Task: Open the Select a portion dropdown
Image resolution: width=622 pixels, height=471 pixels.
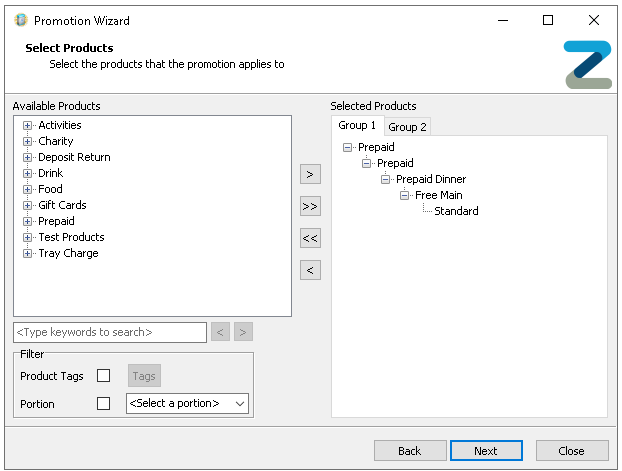Action: pos(187,404)
